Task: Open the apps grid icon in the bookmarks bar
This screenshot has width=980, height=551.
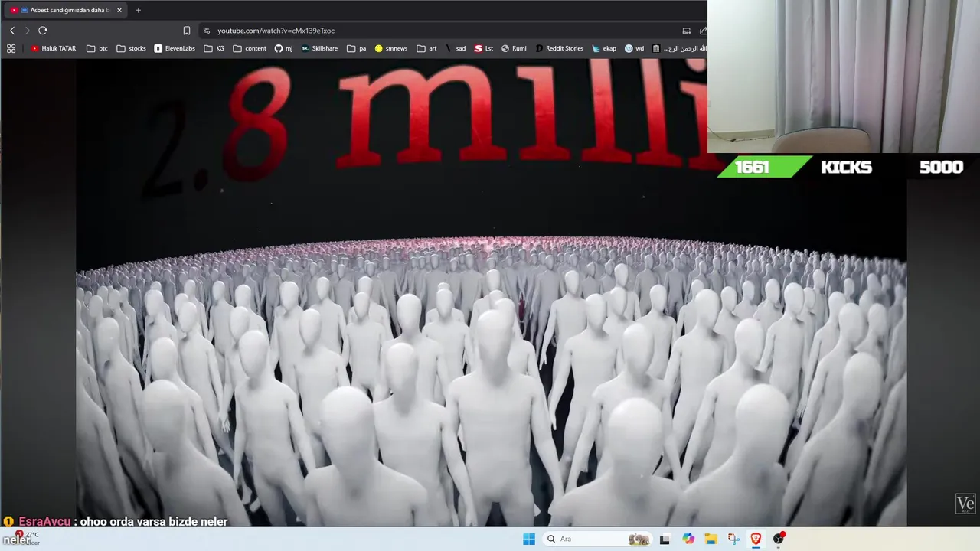Action: coord(11,48)
